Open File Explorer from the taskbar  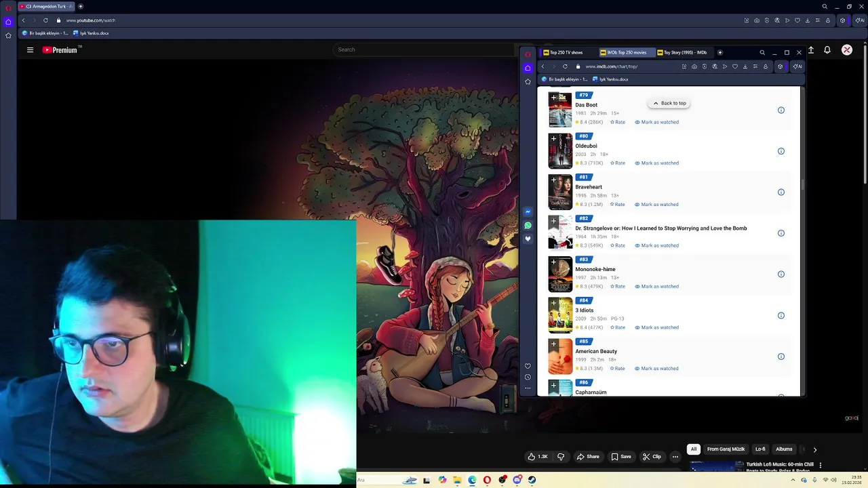[457, 480]
